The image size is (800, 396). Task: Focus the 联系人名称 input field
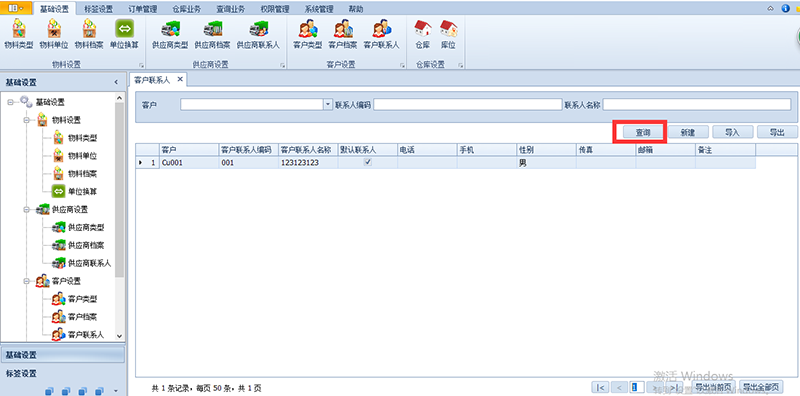(696, 104)
